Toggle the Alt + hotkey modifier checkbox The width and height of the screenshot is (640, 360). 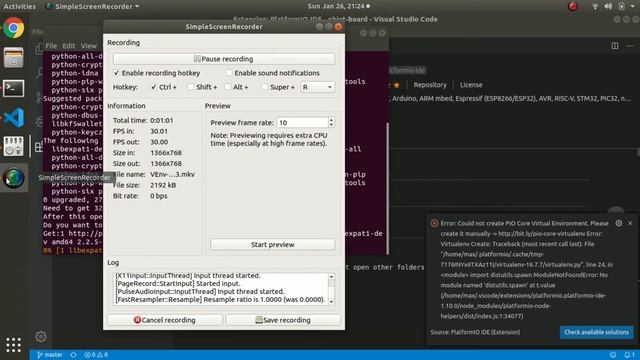click(x=227, y=87)
